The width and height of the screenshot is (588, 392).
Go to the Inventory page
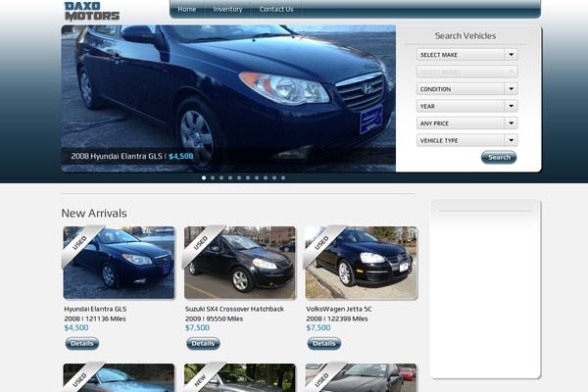pos(227,9)
